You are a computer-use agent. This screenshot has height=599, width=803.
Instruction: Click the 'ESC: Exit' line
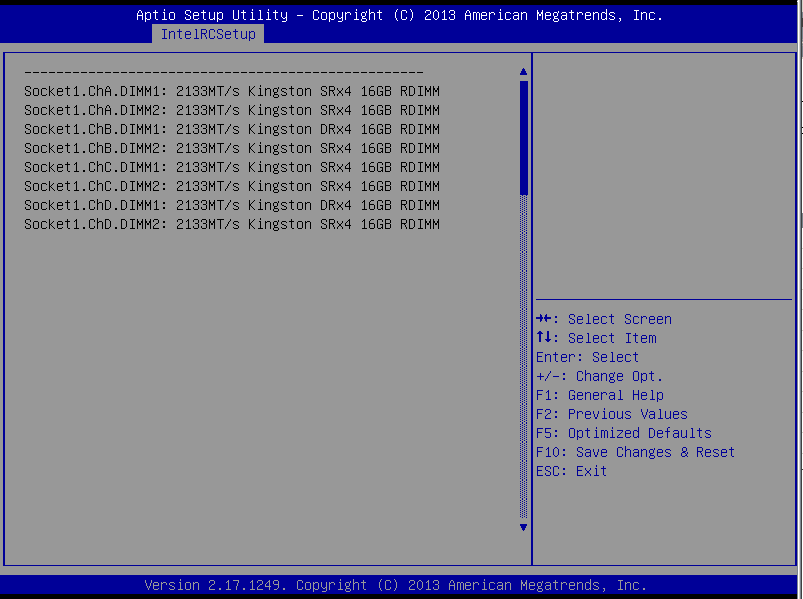[572, 470]
